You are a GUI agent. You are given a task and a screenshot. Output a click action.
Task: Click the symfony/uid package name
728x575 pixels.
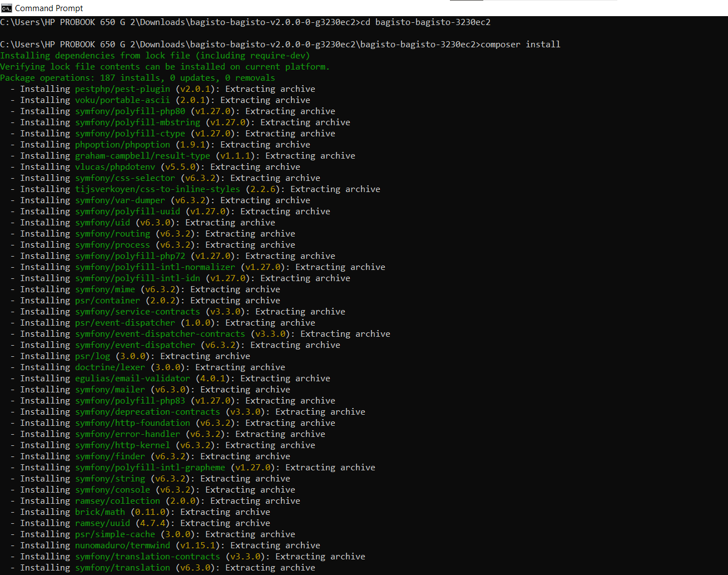coord(102,223)
